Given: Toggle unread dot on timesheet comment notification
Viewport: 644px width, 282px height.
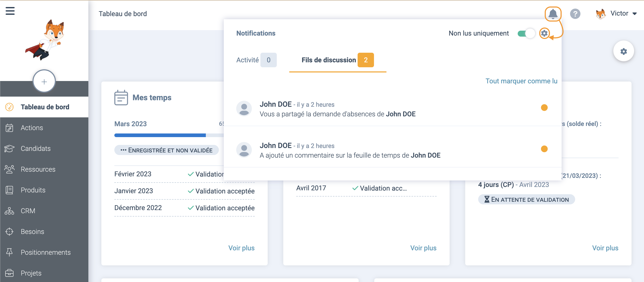Looking at the screenshot, I should click(544, 149).
